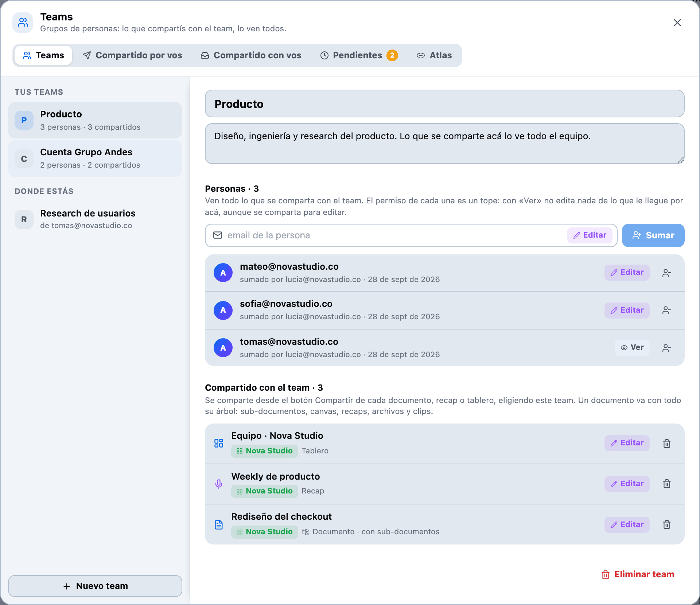The height and width of the screenshot is (605, 700).
Task: Delete the Weekly de producto share
Action: pos(666,484)
